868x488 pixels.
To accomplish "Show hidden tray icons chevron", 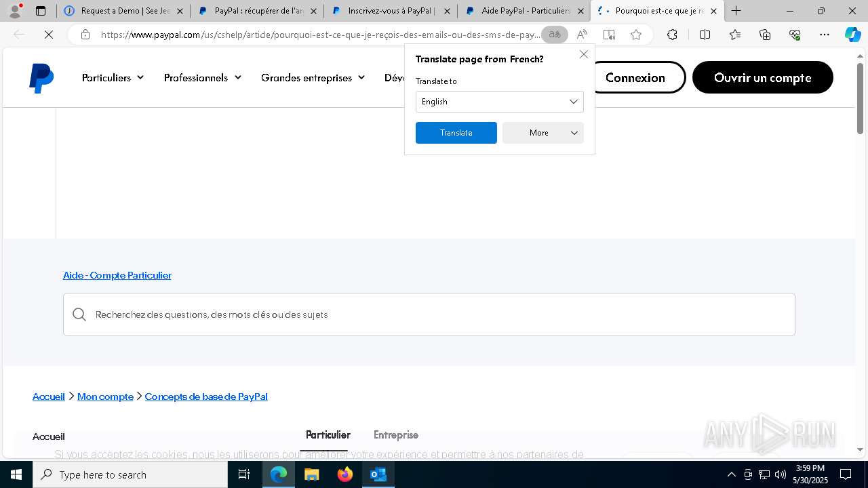I will click(731, 474).
